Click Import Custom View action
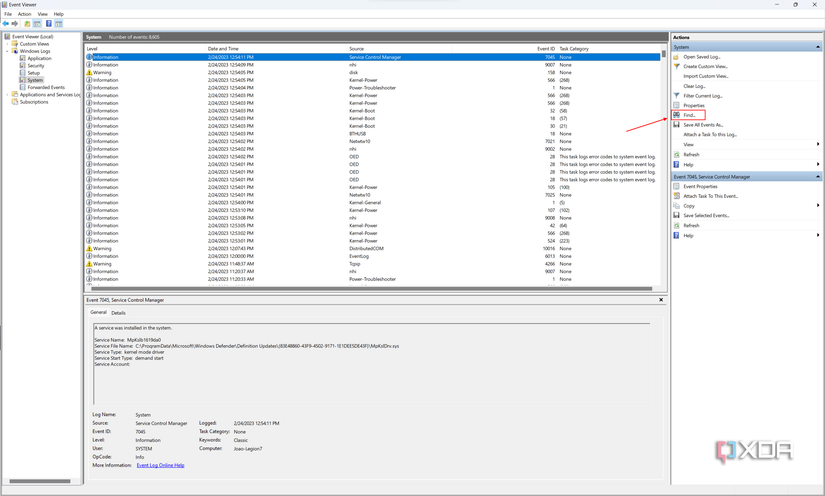 706,76
